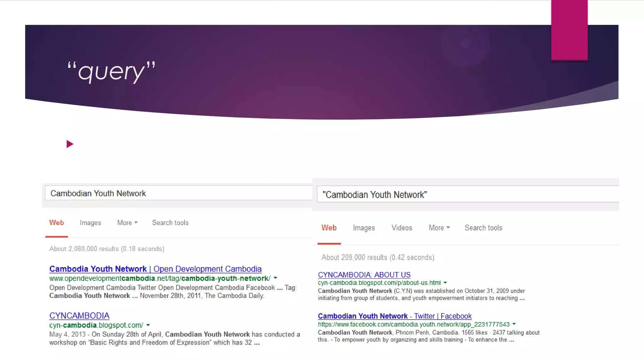Open Cambodia Youth Network Open Development link
Image resolution: width=644 pixels, height=362 pixels.
pos(155,269)
